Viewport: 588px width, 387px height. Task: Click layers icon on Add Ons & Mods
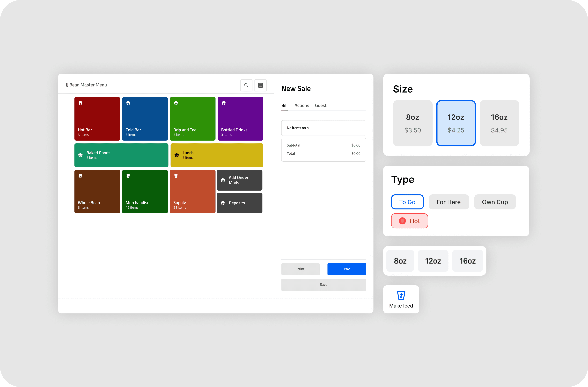223,180
